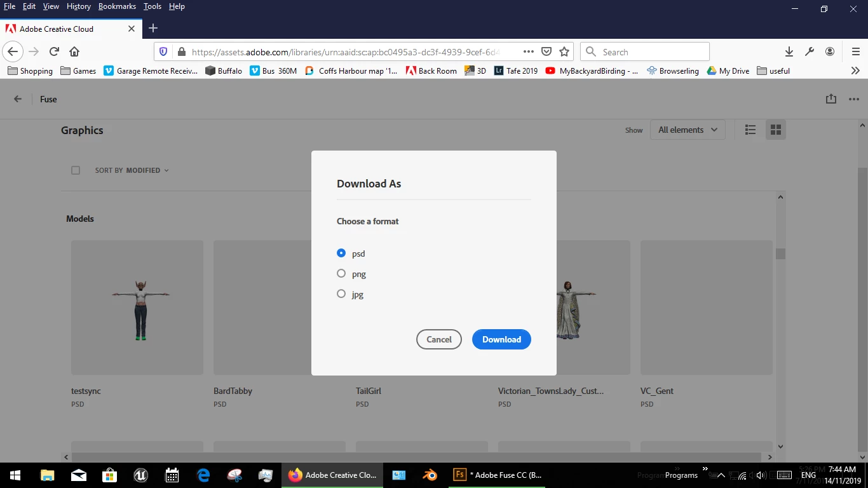Open the File menu
This screenshot has width=868, height=488.
pyautogui.click(x=10, y=6)
